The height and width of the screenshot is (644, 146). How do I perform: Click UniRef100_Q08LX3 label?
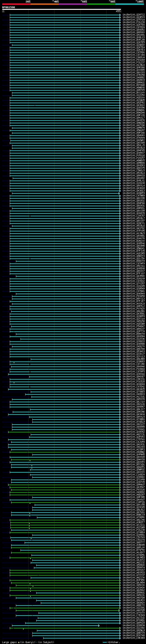134,37
